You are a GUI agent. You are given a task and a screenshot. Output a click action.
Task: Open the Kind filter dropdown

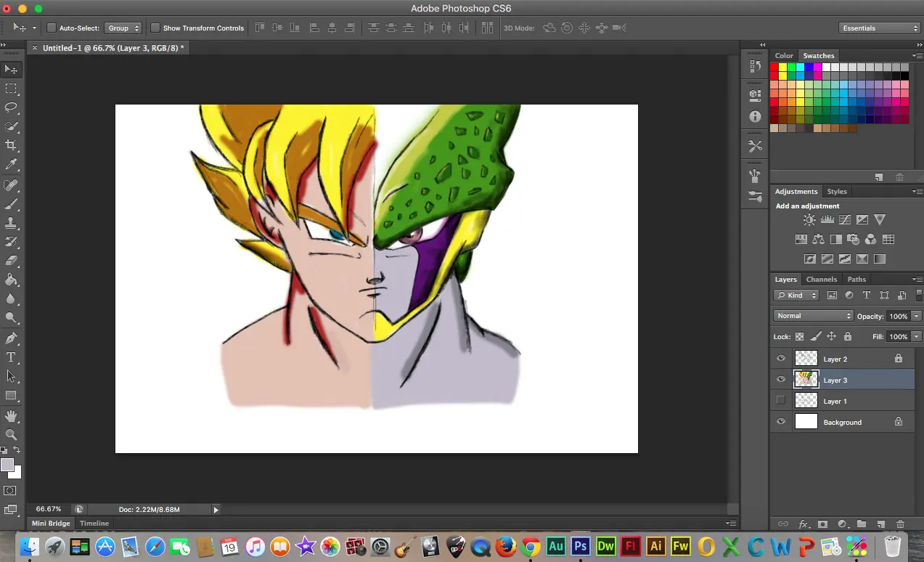[x=796, y=296]
